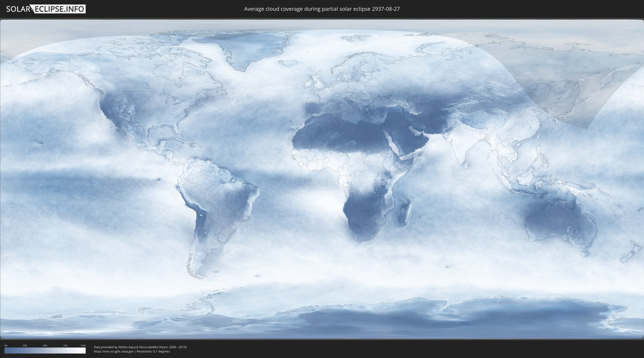Viewport: 644px width, 358px height.
Task: Click the 100% legend label
Action: pyautogui.click(x=83, y=345)
